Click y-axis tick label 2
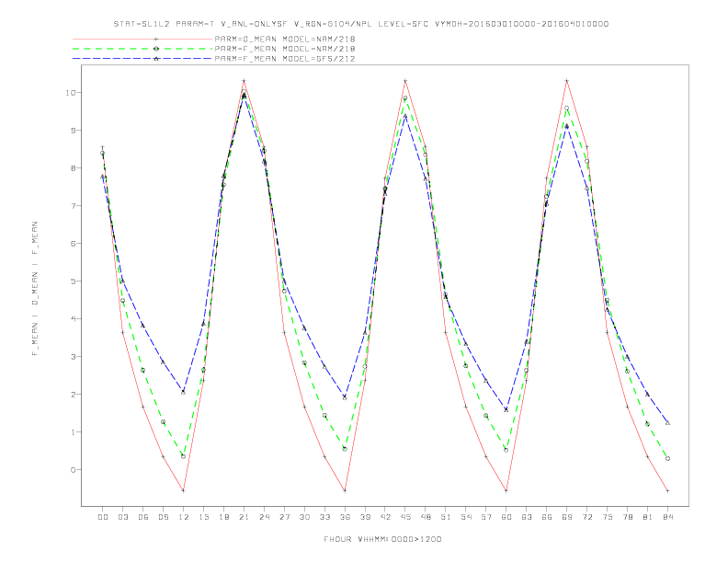 (73, 395)
